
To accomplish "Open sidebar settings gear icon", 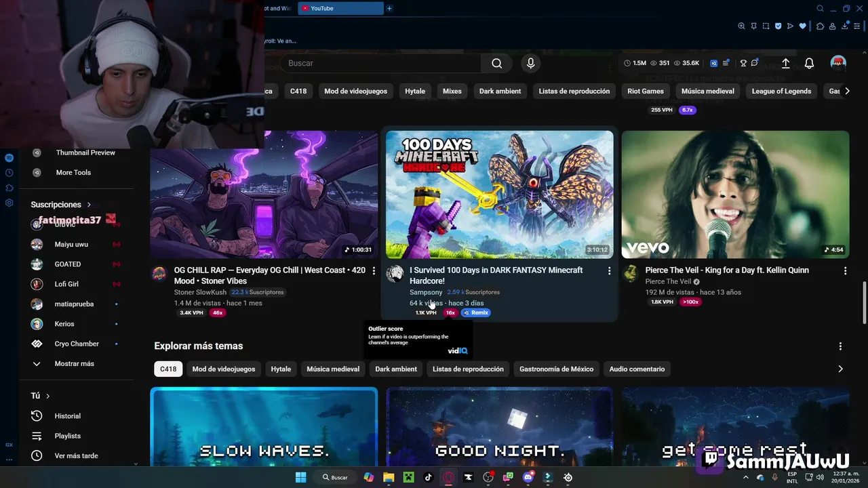I will pyautogui.click(x=9, y=203).
